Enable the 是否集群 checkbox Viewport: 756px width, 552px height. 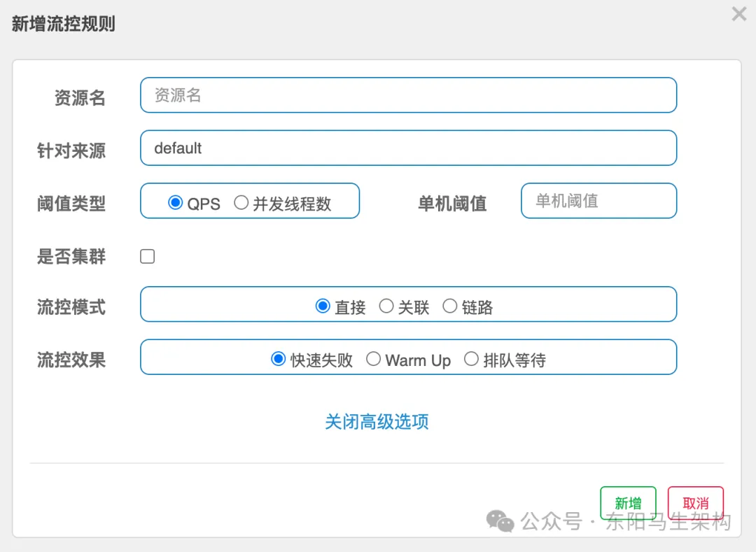148,256
